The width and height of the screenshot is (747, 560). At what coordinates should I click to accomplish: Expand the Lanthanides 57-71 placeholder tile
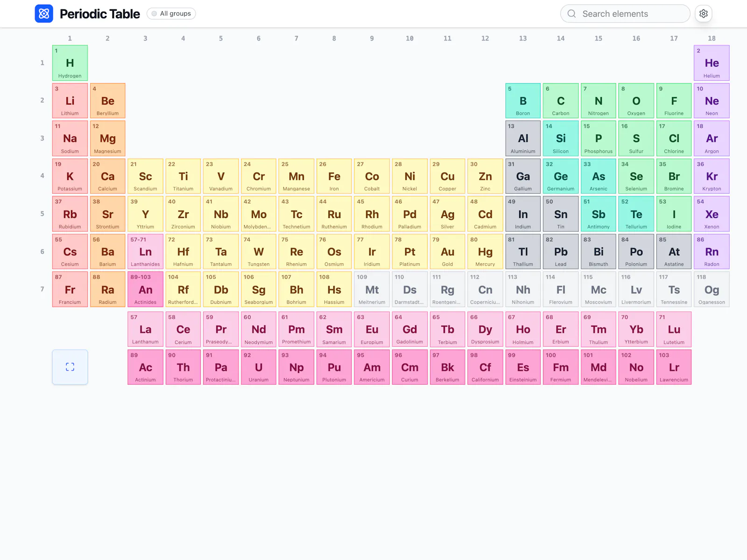[145, 252]
